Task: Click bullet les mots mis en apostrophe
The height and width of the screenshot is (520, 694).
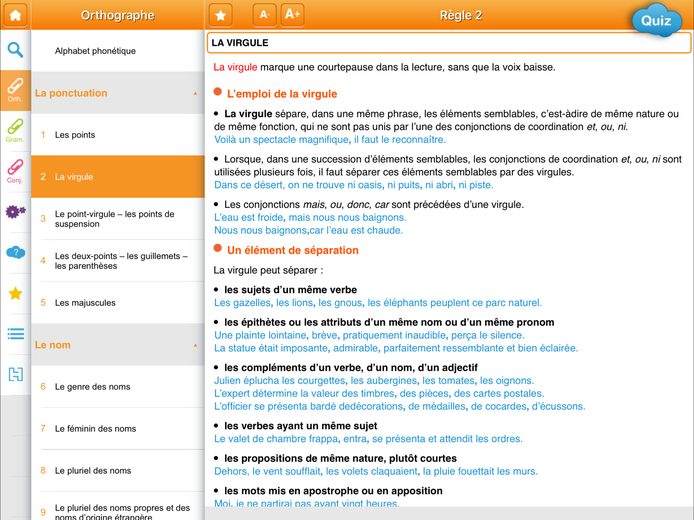Action: (333, 490)
